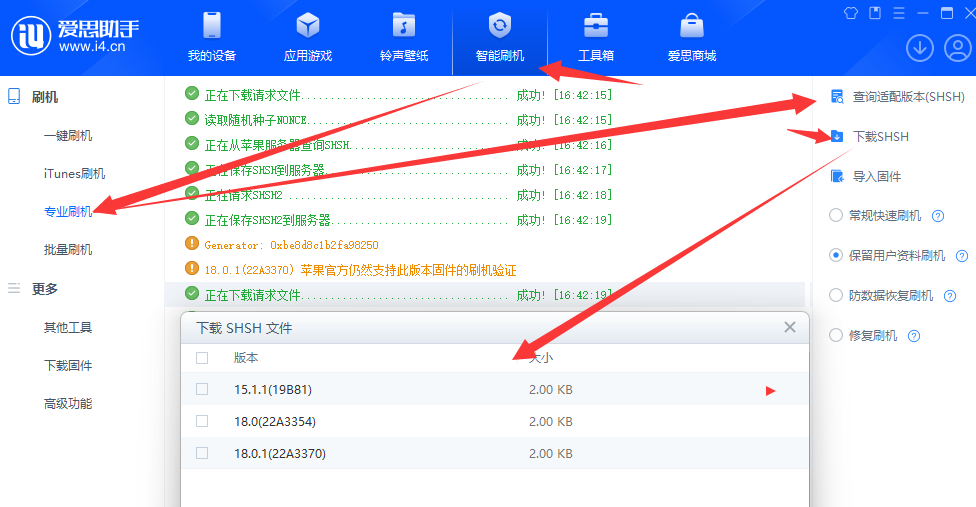Tick the checkbox for 18.0(22A3354)
Image resolution: width=976 pixels, height=507 pixels.
[x=202, y=421]
